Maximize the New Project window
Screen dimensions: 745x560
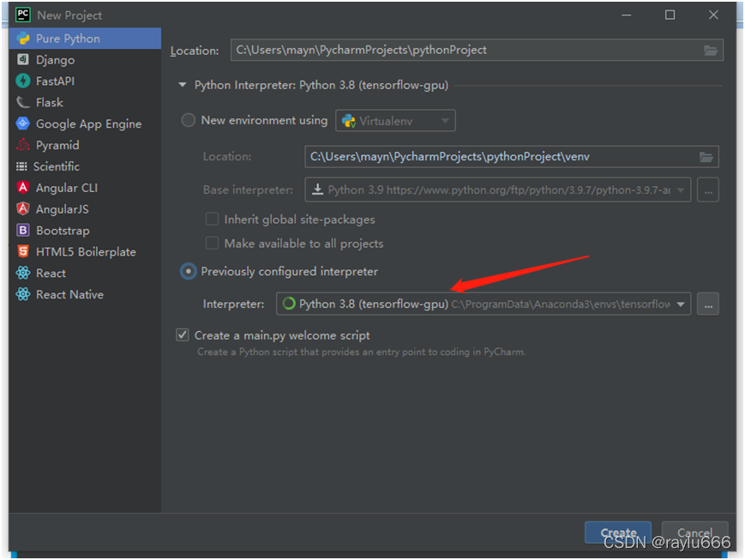(x=670, y=15)
